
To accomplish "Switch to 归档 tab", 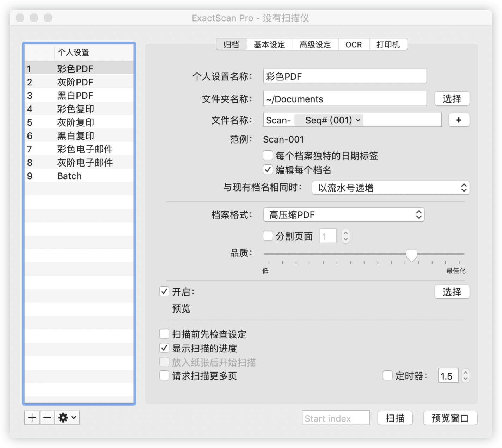I will pos(231,44).
